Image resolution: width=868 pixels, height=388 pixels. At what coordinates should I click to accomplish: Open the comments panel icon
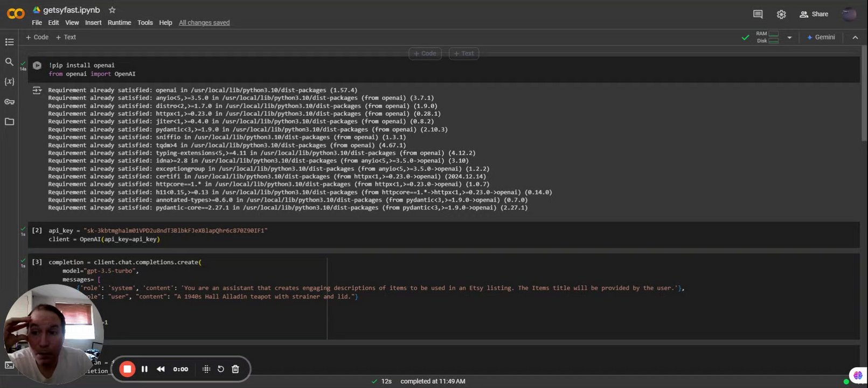click(x=758, y=14)
